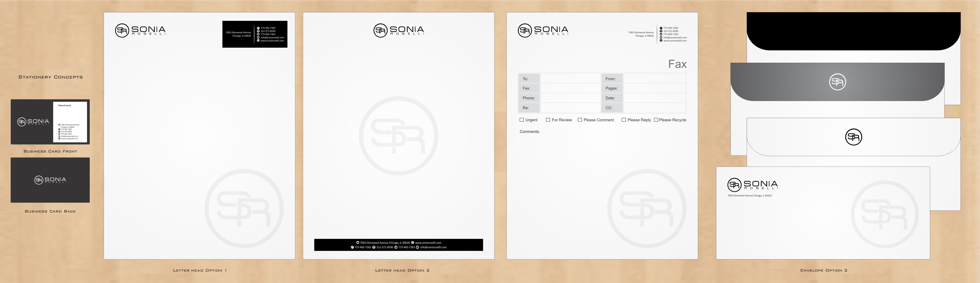
Task: Click the CC: input field
Action: (654, 108)
